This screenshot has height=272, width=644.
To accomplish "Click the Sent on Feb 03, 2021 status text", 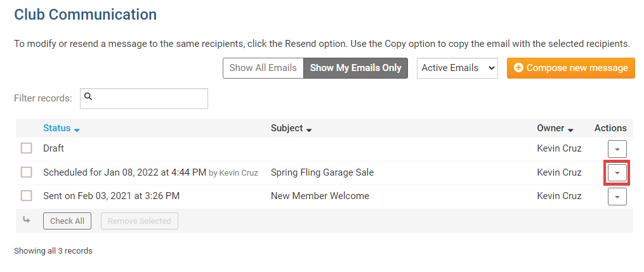I will click(111, 197).
